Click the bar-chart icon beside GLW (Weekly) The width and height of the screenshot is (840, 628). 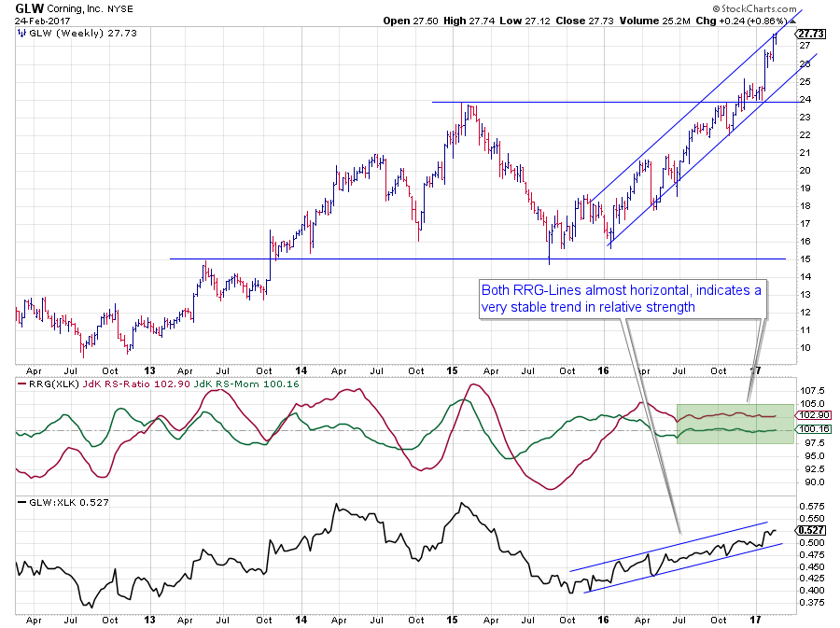pos(21,34)
